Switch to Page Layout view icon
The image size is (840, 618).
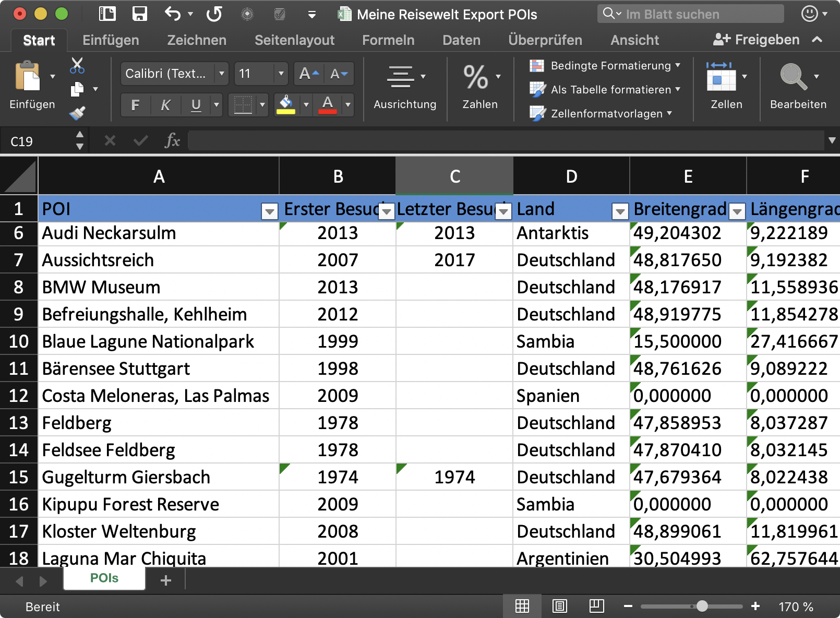pyautogui.click(x=560, y=606)
